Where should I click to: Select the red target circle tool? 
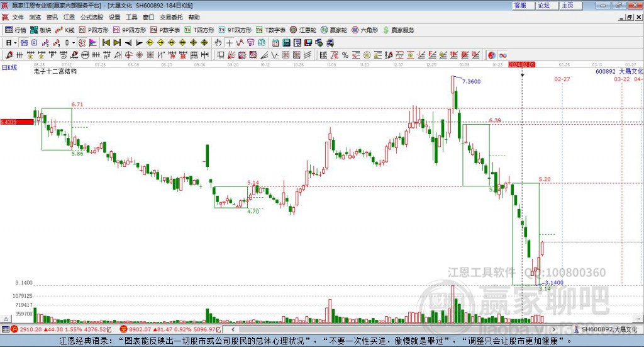tap(128, 55)
